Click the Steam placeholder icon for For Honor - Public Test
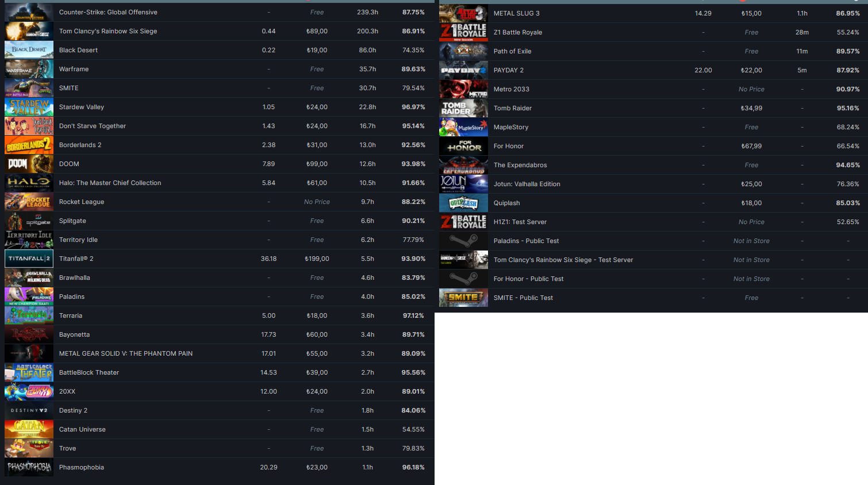Viewport: 868px width, 485px height. (x=463, y=279)
